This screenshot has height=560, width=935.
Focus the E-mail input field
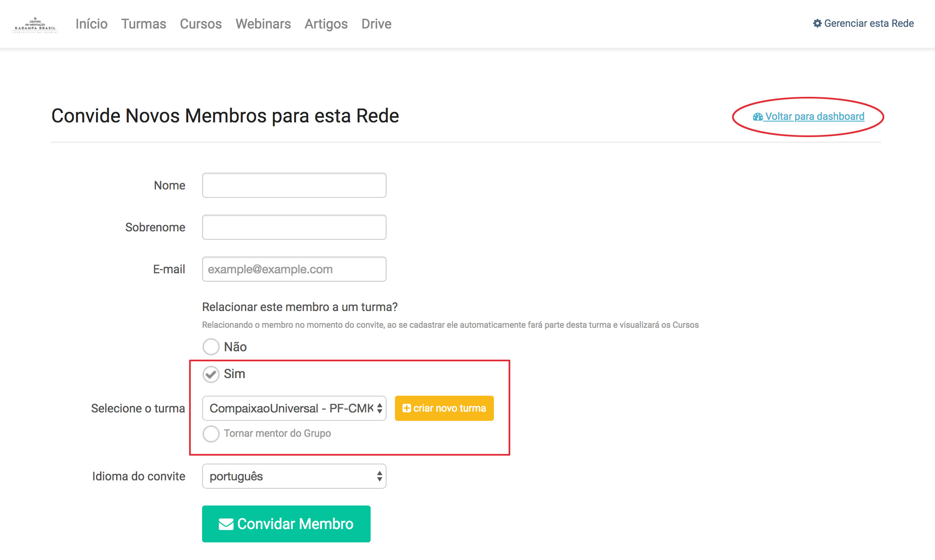(x=294, y=269)
